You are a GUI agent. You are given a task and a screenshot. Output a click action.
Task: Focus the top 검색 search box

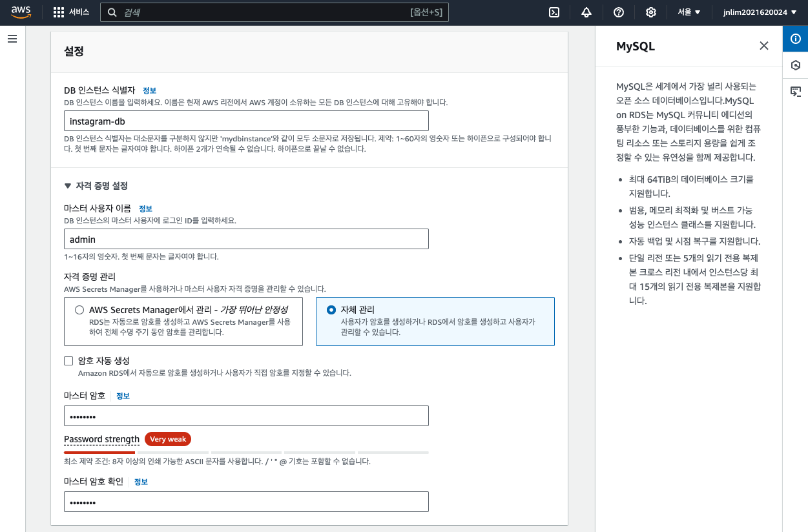coord(274,12)
